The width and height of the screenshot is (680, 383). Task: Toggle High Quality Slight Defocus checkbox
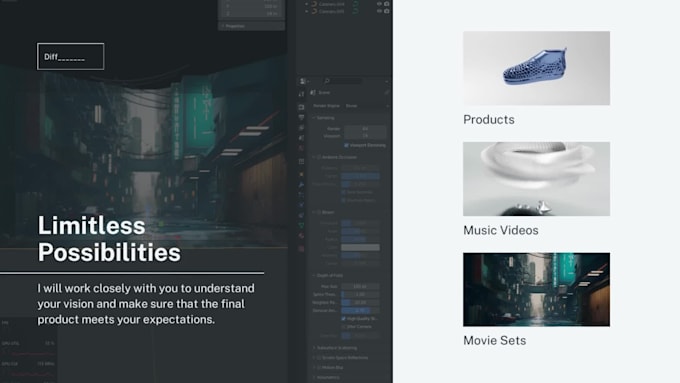click(x=343, y=318)
